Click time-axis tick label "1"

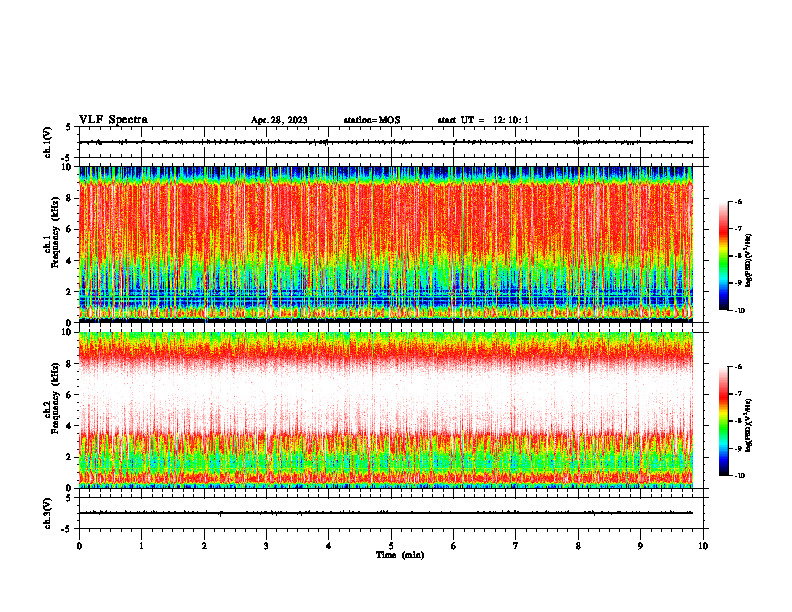[141, 546]
